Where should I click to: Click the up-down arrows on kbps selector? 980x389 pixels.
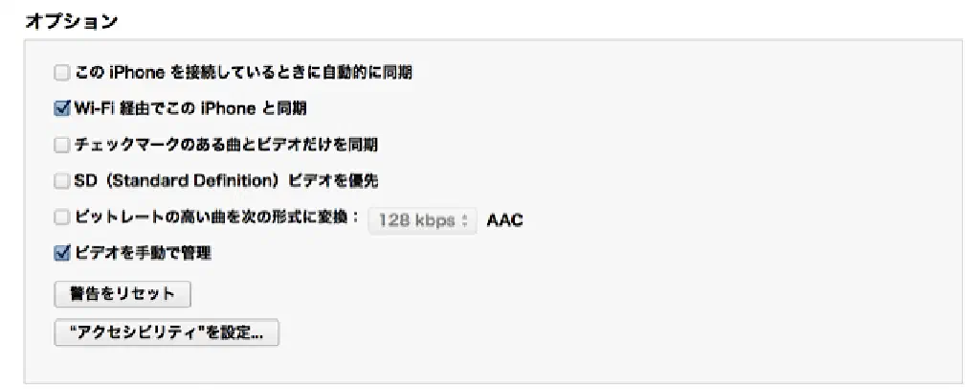(465, 219)
